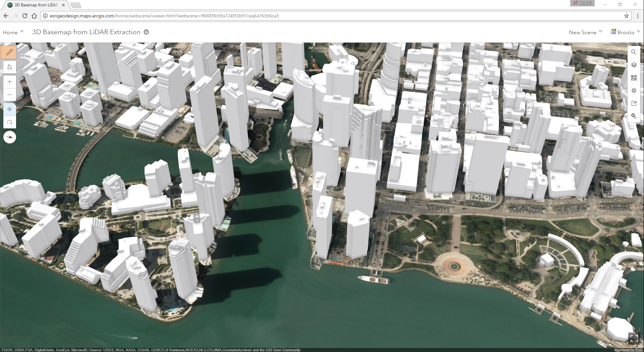Click the pencil edit scene button
Screen dimensions: 644x352
[10, 52]
